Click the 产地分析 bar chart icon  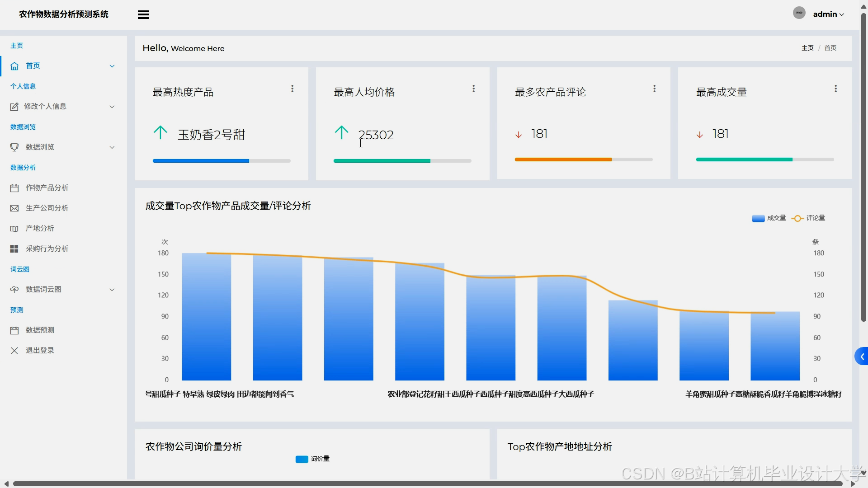(14, 228)
